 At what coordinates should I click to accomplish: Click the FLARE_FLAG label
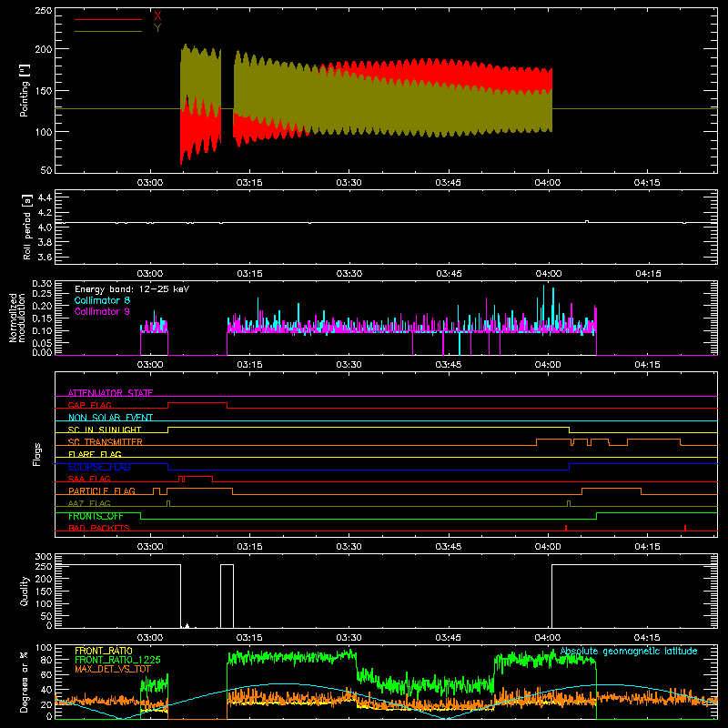click(95, 454)
